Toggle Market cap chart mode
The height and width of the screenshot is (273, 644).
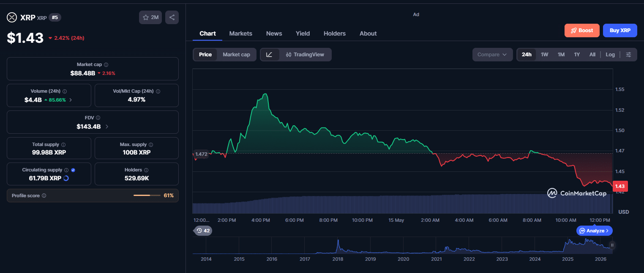[236, 55]
